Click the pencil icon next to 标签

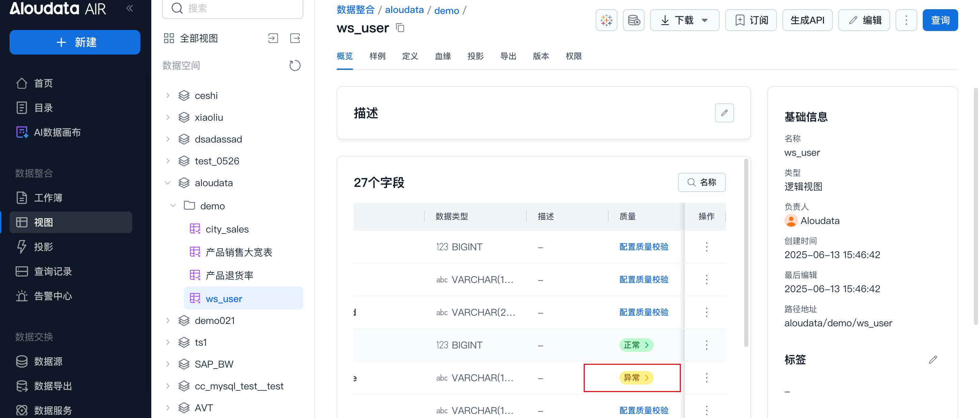click(932, 359)
